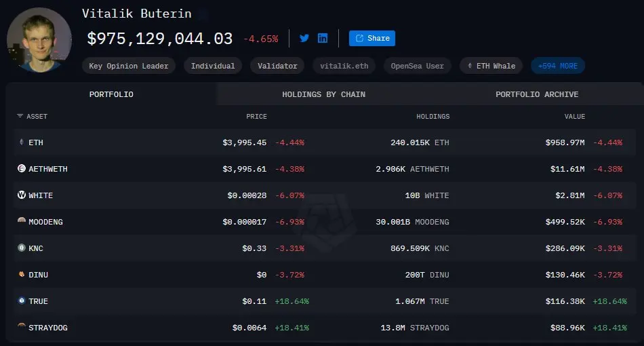The height and width of the screenshot is (346, 644).
Task: Switch to HOLDINGS BY CHAIN tab
Action: 323,94
